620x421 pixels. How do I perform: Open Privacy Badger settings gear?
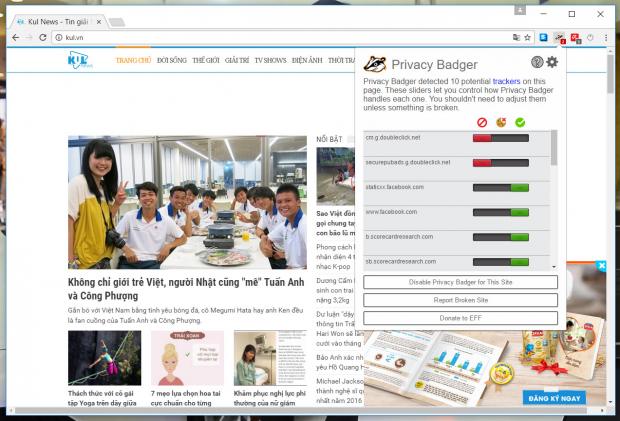tap(552, 62)
